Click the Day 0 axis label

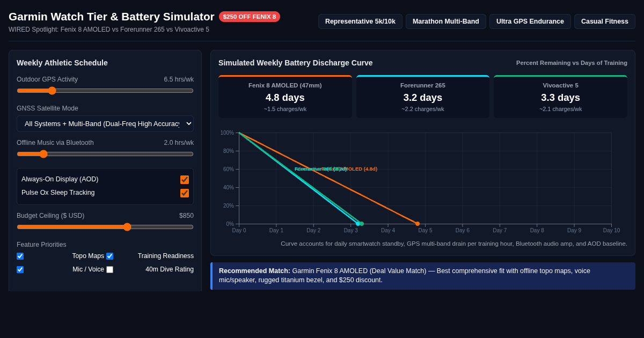239,230
